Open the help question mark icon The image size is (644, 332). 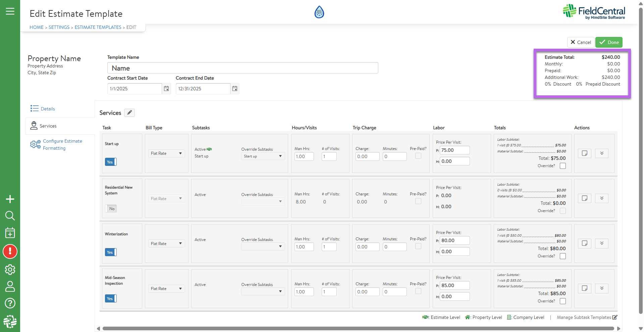(10, 303)
